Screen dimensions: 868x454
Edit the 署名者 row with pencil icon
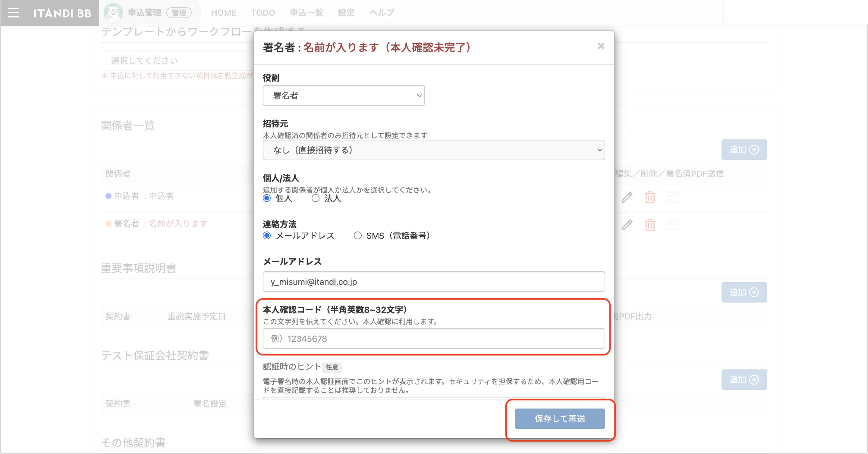coord(627,225)
